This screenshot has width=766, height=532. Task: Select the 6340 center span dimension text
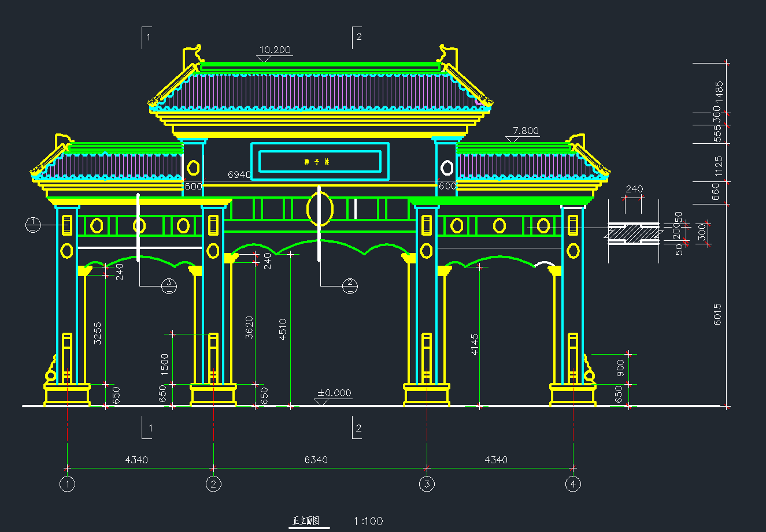(316, 460)
